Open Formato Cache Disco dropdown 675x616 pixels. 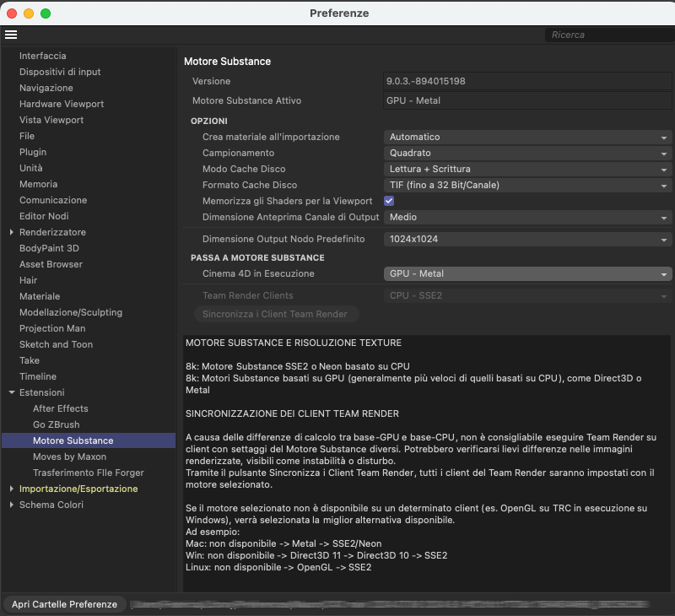(528, 185)
